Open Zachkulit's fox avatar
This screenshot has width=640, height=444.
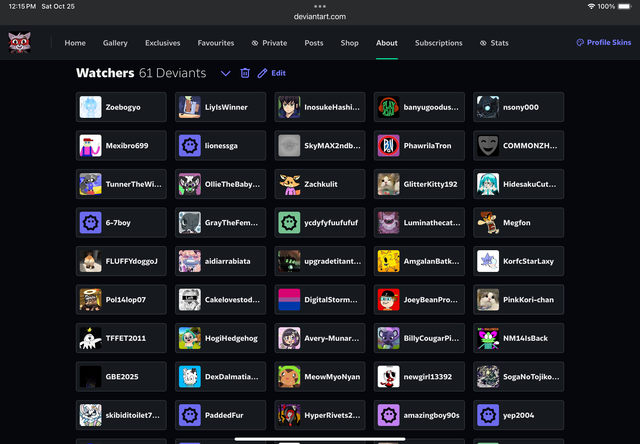tap(289, 184)
